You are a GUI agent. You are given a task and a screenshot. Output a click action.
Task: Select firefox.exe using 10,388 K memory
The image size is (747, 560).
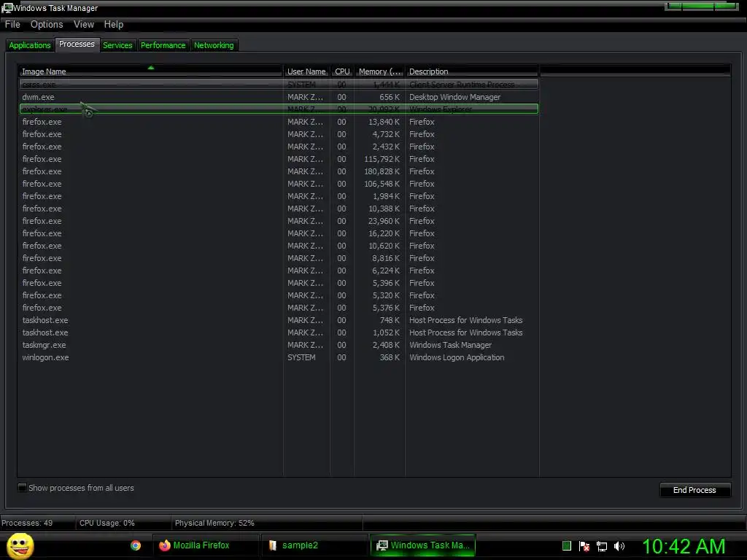279,209
